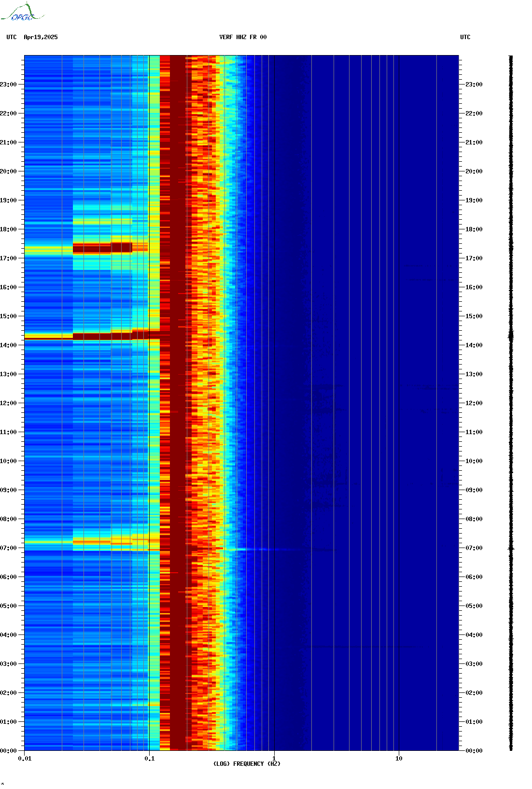
Task: Click the waveform spike near 07:00 on seismogram trace
Action: tap(511, 549)
